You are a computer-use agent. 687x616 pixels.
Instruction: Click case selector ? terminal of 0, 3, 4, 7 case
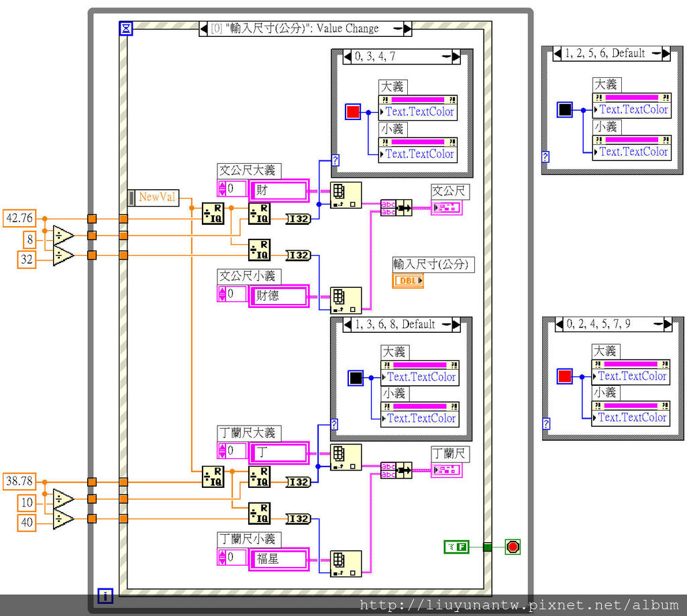(x=335, y=160)
